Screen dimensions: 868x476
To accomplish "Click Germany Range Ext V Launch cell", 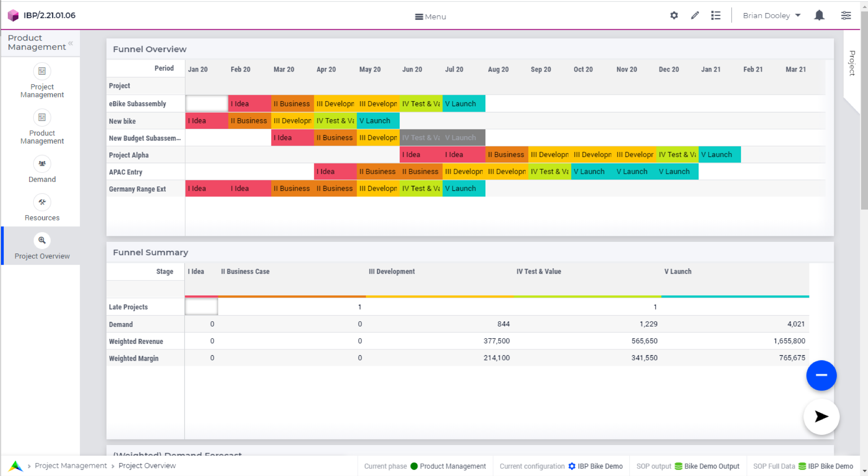I will (x=464, y=189).
